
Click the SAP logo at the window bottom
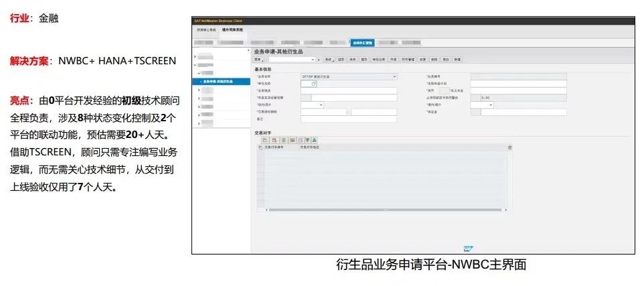(x=468, y=248)
